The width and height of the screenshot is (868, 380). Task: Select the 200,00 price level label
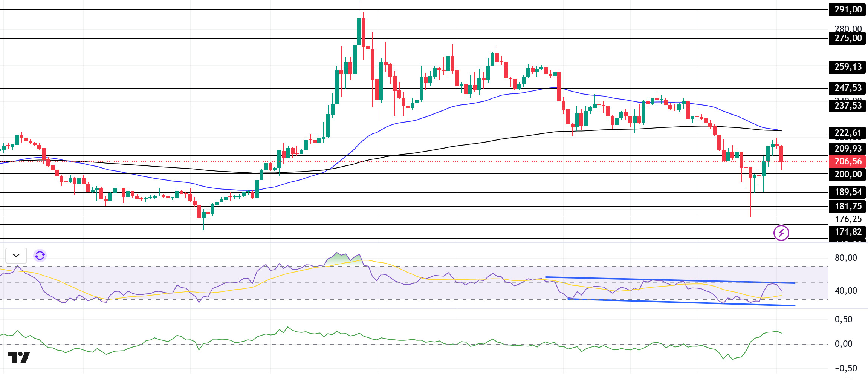pos(847,174)
